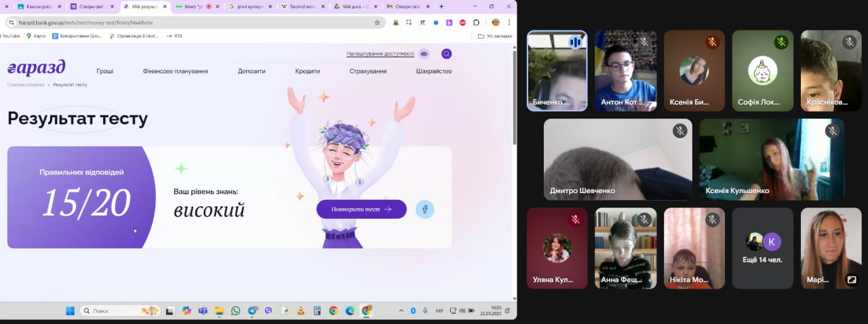Screen dimensions: 868x324
Task: Open WhatsApp from the taskbar
Action: coord(235,311)
